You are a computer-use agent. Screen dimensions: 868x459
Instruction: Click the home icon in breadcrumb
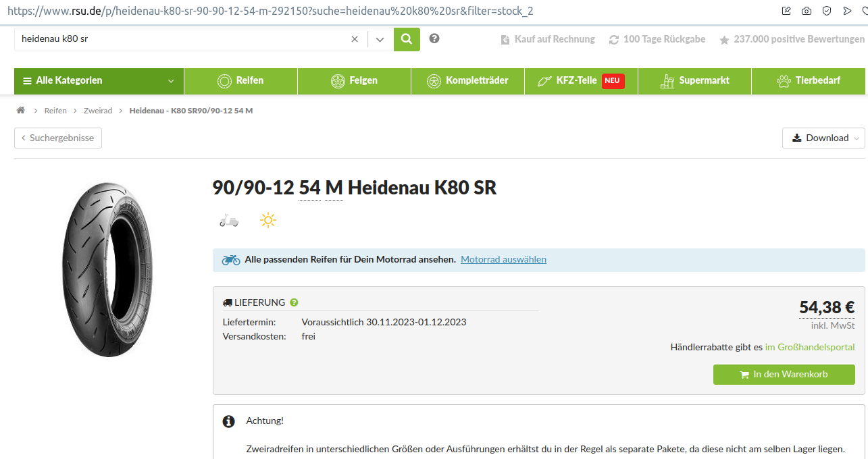point(20,110)
